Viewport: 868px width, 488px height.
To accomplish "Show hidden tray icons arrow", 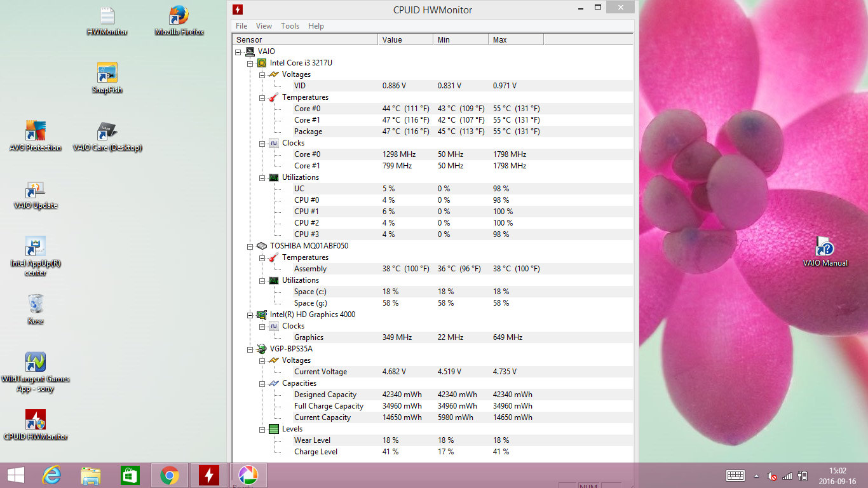I will 756,476.
